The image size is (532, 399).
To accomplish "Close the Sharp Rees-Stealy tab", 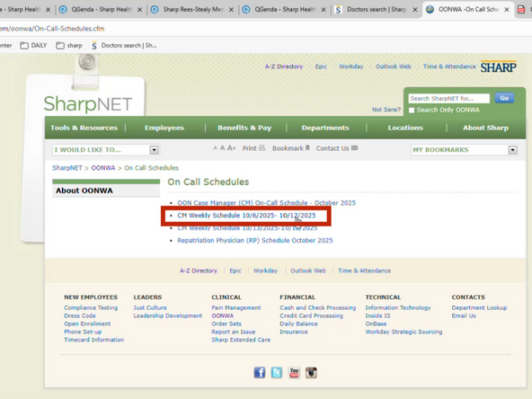I will (x=231, y=10).
